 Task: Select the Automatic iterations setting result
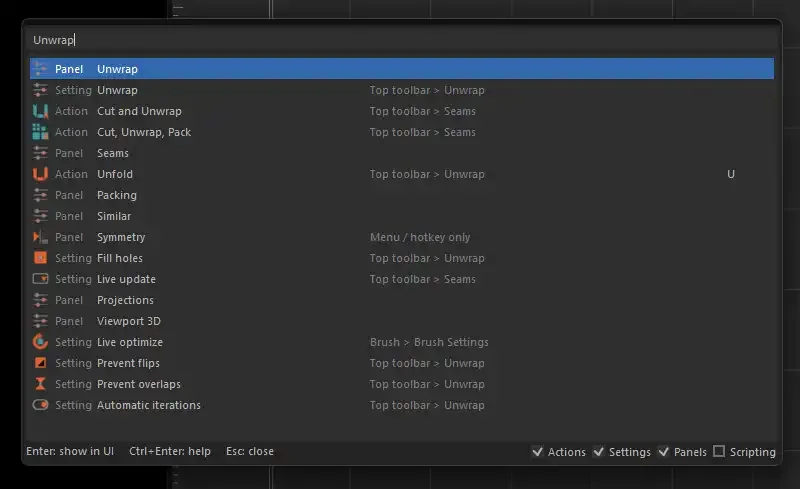coord(402,405)
